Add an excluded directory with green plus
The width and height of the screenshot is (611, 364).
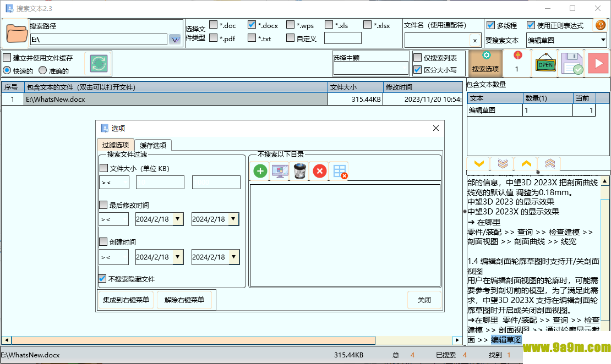point(260,171)
